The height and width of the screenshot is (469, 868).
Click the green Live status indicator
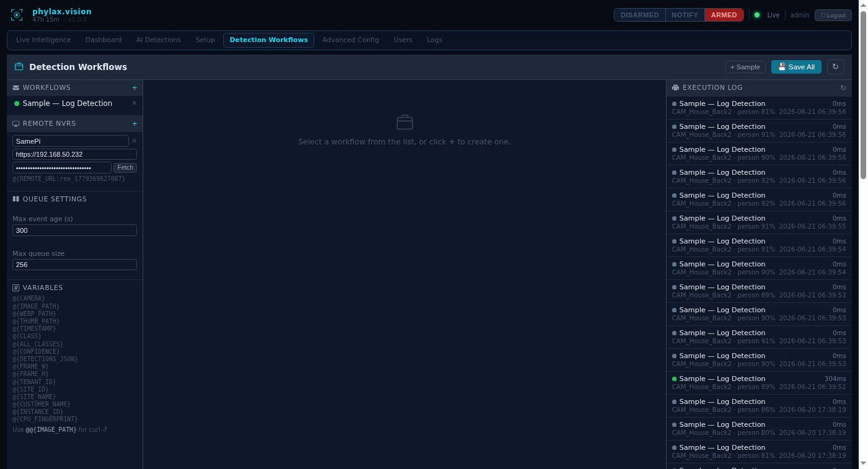pos(757,15)
